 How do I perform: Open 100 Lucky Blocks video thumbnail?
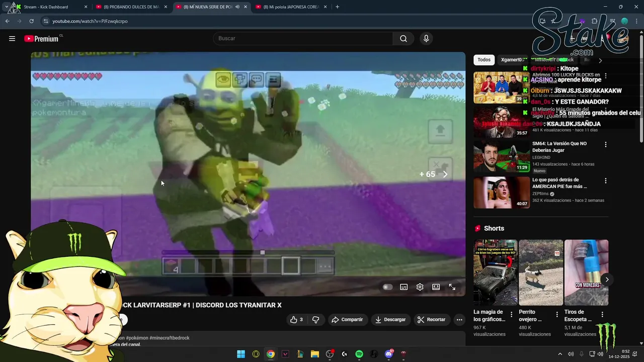coord(502,87)
